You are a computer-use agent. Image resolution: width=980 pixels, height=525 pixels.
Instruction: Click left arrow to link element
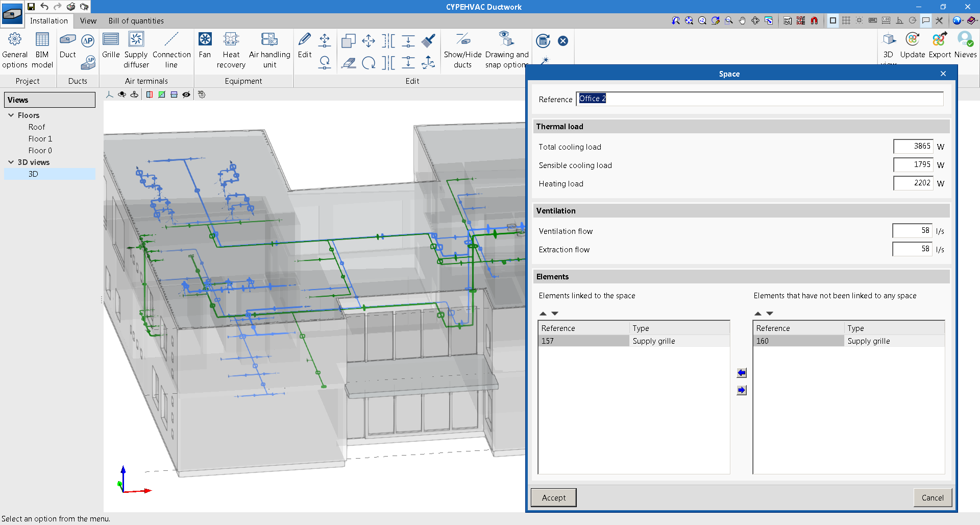(x=742, y=373)
